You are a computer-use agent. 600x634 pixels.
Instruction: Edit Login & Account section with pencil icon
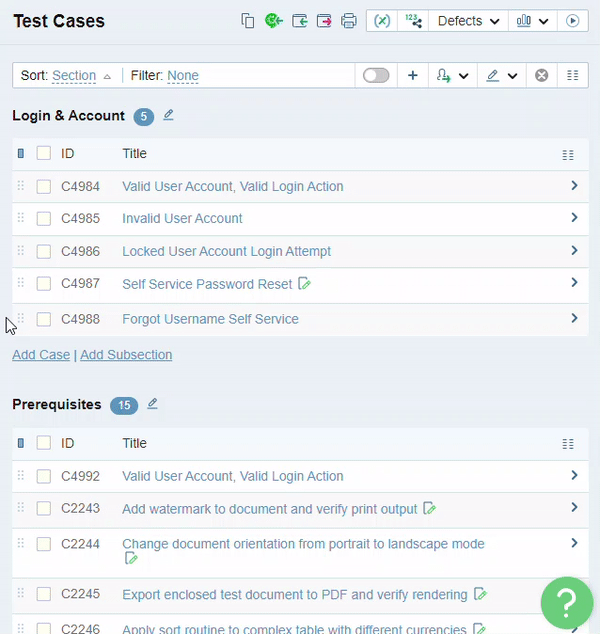coord(168,115)
